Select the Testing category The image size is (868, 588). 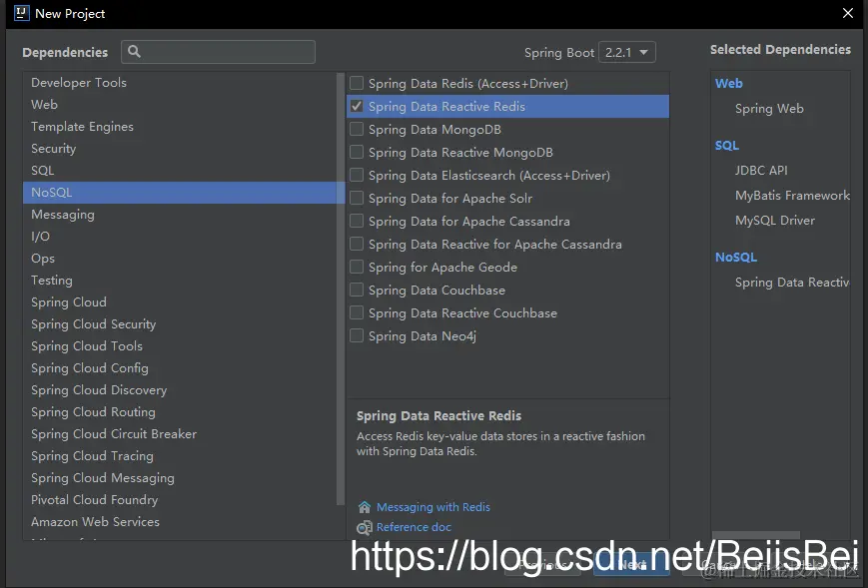(x=180, y=280)
